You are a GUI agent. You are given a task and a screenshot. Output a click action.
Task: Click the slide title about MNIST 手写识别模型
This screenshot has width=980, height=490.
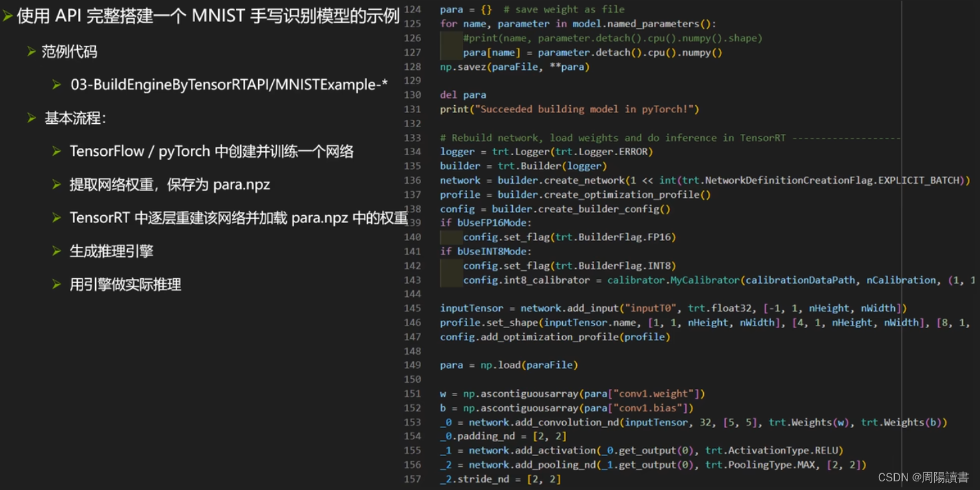(208, 16)
